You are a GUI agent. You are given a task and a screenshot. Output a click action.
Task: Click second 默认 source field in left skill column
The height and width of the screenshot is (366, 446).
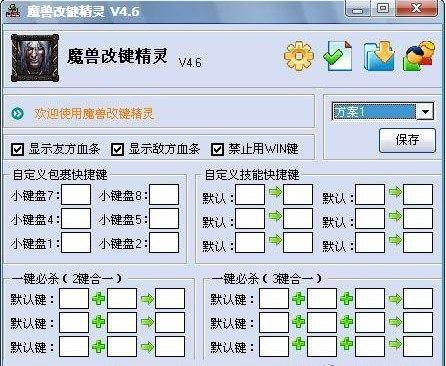pyautogui.click(x=250, y=218)
